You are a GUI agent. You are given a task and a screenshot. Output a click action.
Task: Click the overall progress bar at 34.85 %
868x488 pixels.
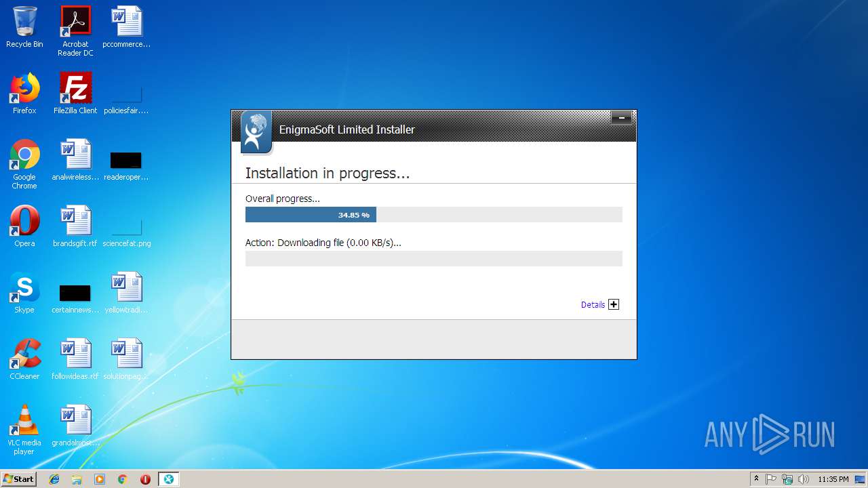433,215
